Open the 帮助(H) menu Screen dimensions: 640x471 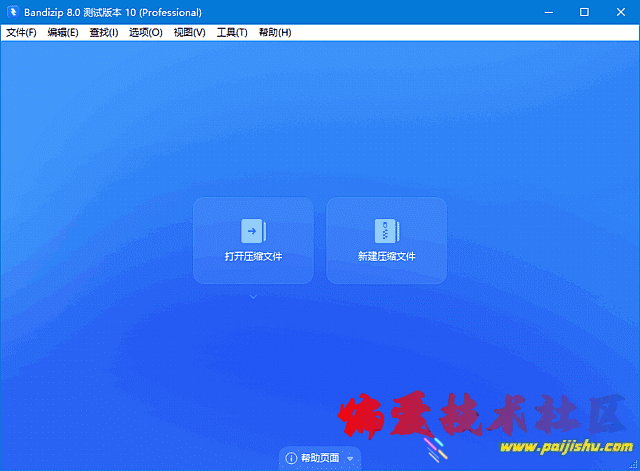(275, 33)
